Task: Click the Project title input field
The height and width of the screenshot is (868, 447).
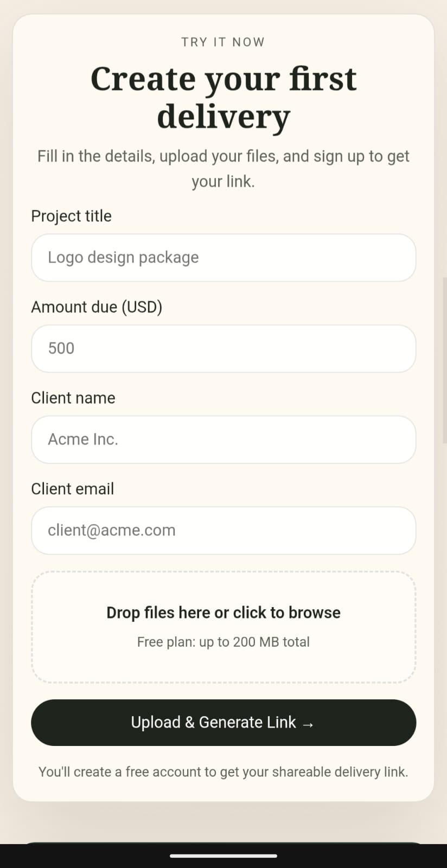Action: point(224,258)
